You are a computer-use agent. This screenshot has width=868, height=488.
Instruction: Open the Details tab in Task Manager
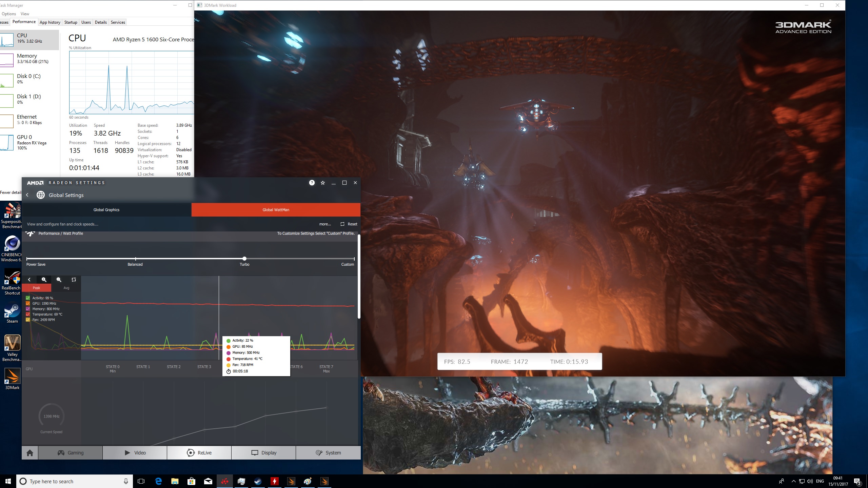pos(101,22)
